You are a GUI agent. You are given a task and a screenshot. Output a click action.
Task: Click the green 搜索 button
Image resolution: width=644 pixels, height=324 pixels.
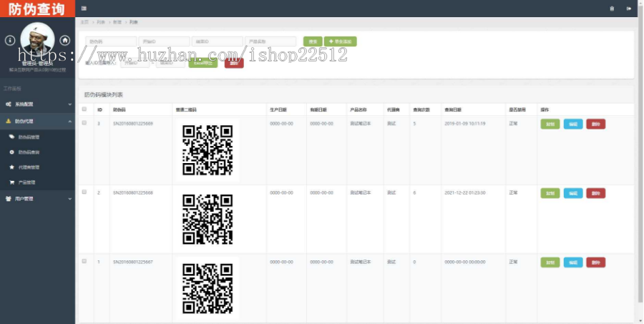(x=313, y=41)
